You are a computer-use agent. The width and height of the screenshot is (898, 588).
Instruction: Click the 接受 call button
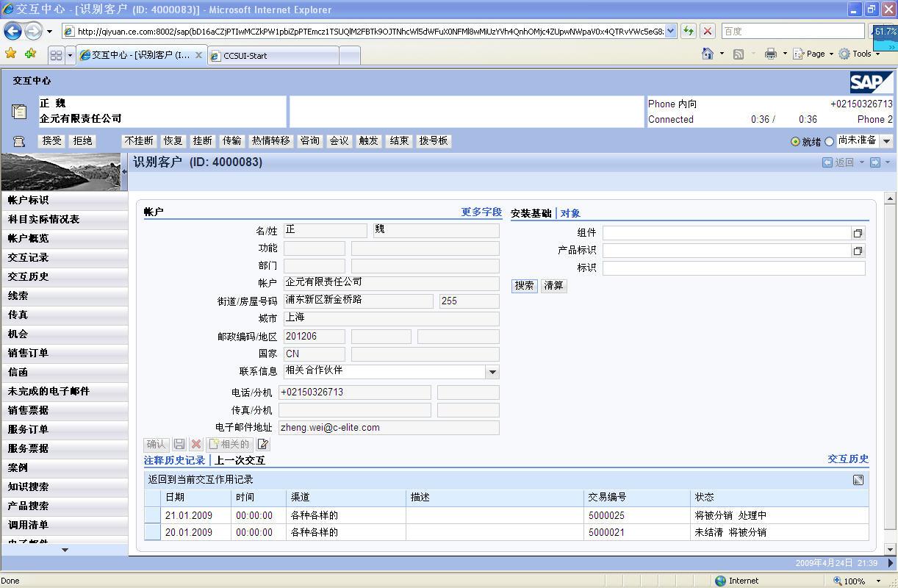click(x=52, y=141)
